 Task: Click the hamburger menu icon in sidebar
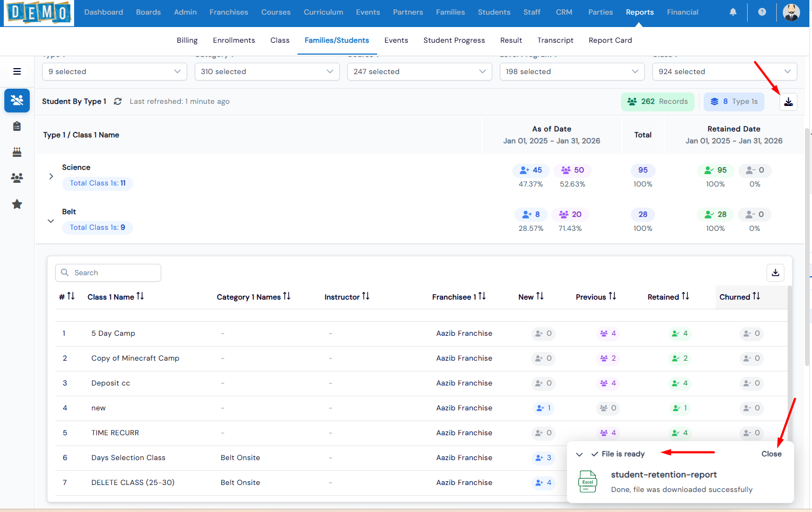(17, 71)
